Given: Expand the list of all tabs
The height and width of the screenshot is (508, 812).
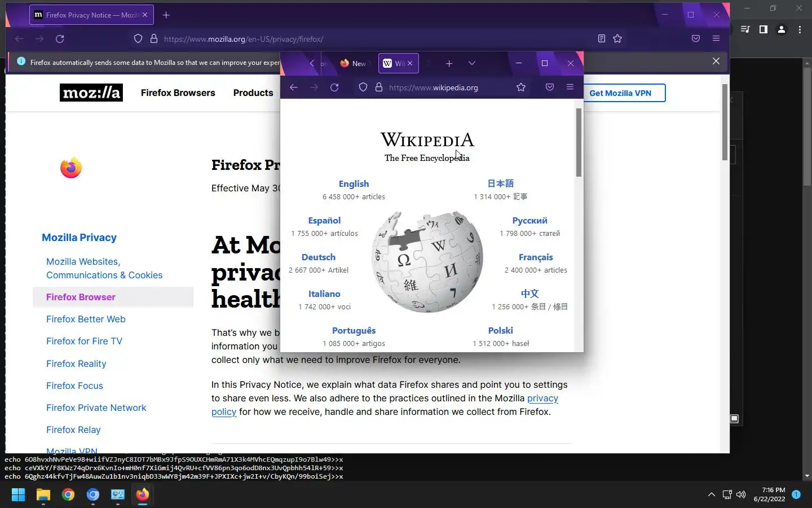Looking at the screenshot, I should click(472, 64).
